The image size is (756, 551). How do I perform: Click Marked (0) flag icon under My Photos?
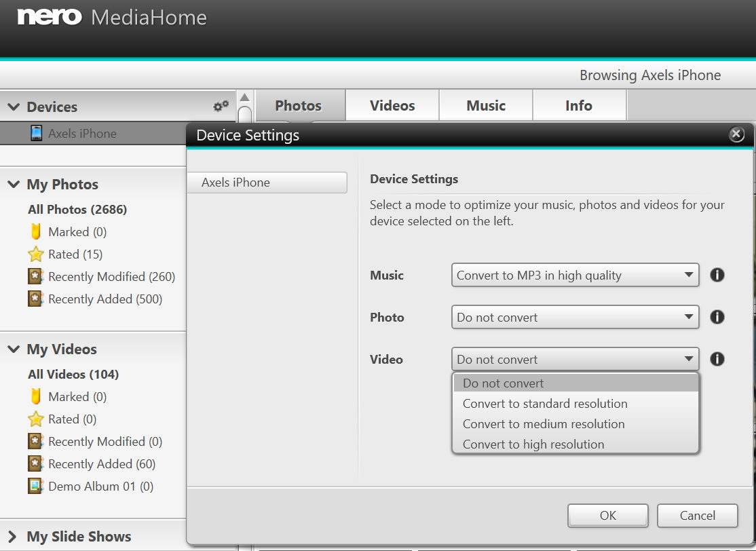click(x=36, y=232)
